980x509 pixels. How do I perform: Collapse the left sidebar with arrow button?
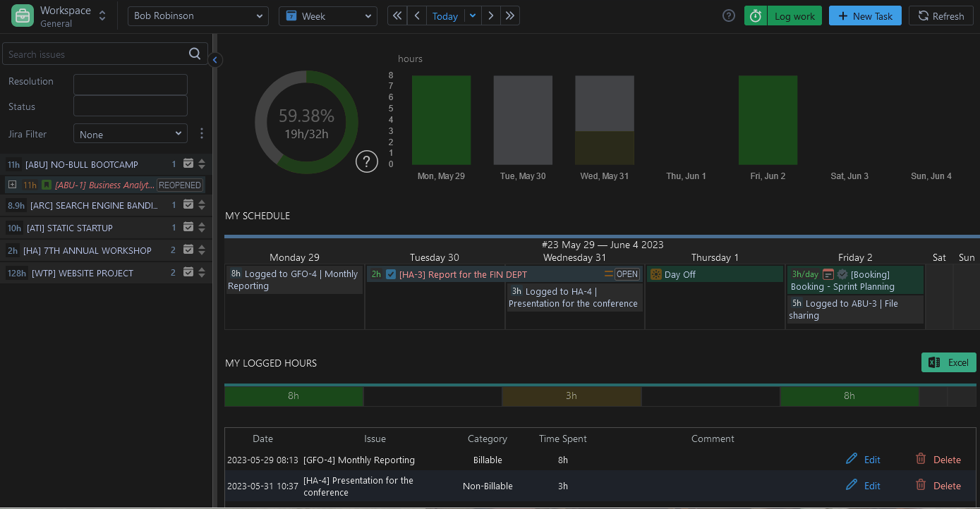click(215, 60)
